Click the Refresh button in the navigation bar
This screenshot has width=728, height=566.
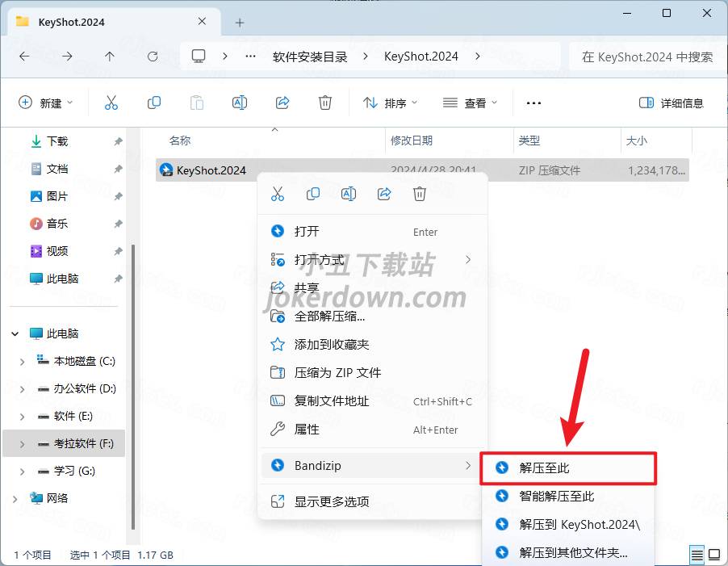click(x=153, y=57)
